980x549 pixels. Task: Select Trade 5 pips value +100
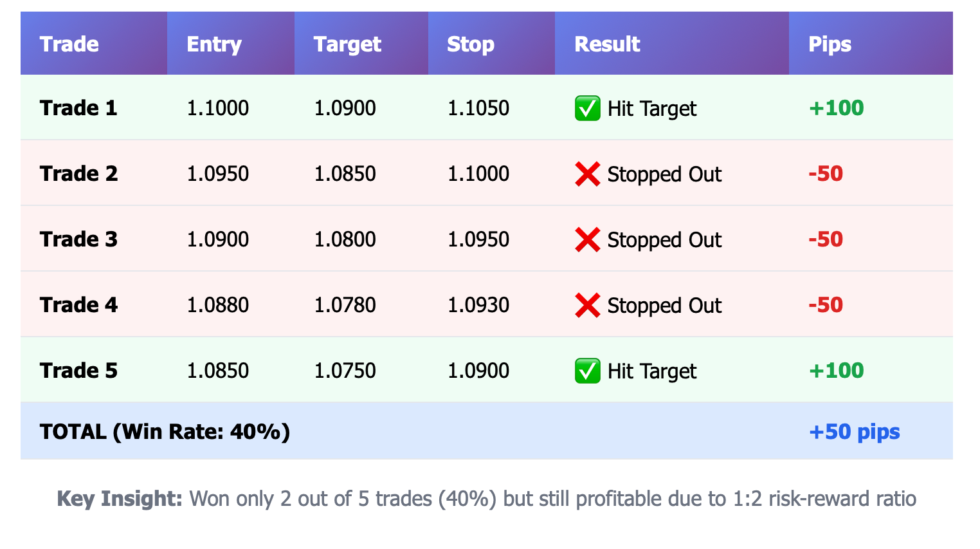click(x=836, y=371)
